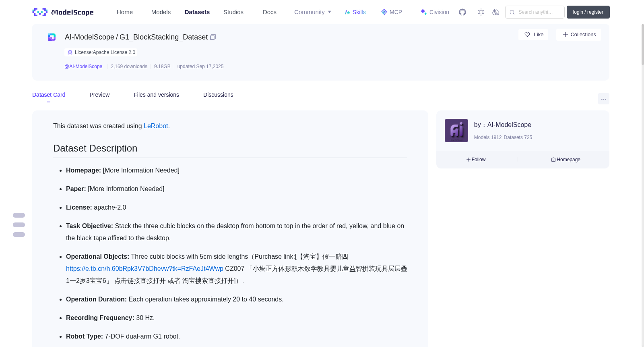Click the AI-ModelScope namespace in title

(89, 37)
